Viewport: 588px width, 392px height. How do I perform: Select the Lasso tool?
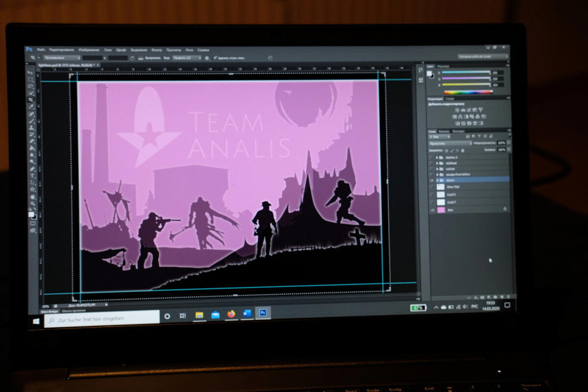coord(30,86)
